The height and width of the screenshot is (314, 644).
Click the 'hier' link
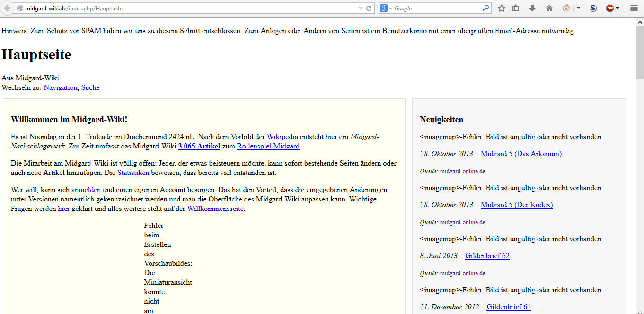pos(64,209)
